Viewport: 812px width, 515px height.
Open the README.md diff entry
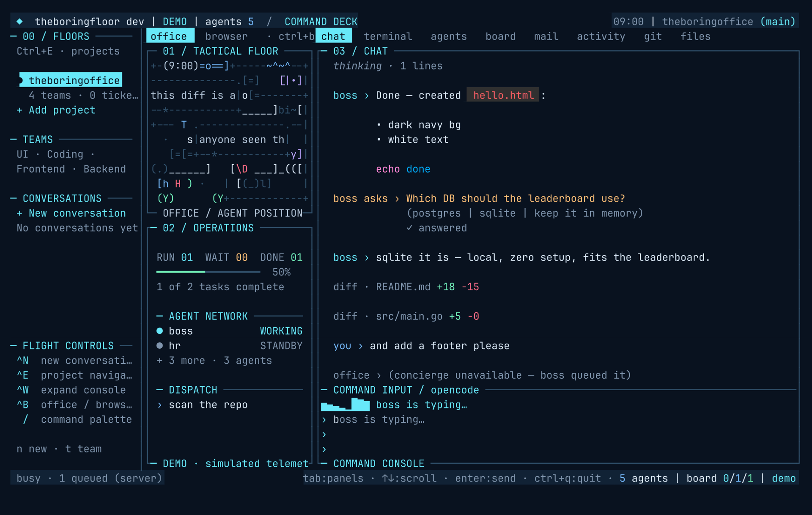point(406,287)
